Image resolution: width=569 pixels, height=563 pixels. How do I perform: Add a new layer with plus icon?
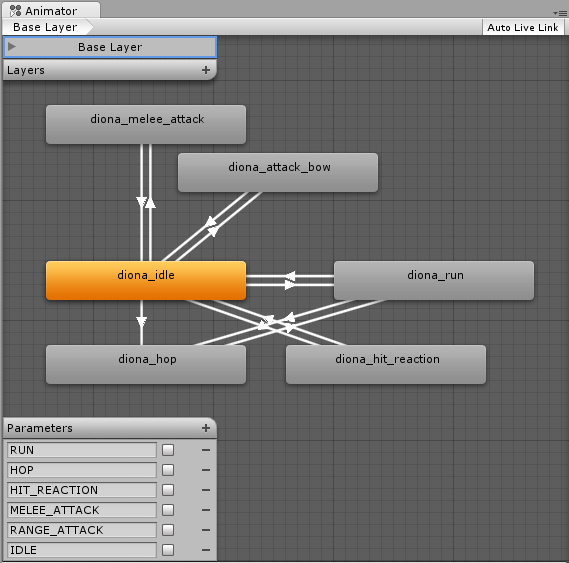point(206,70)
